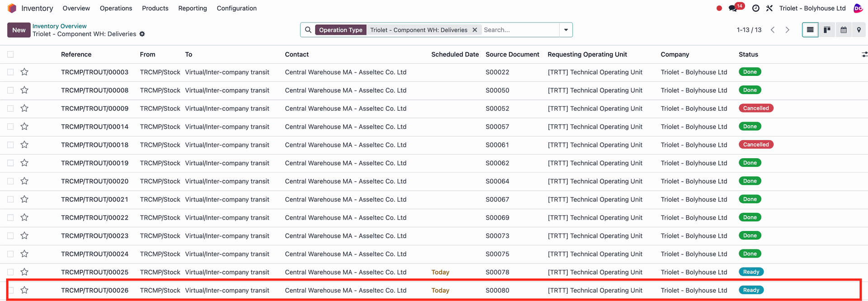Check the TRCMP/TROUT/00023 row checkbox

10,235
